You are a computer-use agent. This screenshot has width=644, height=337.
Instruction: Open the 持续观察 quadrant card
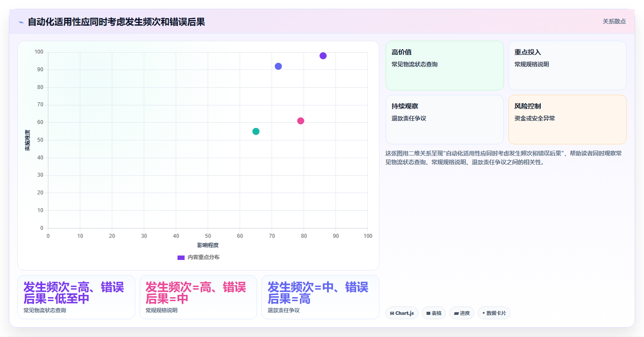[445, 120]
